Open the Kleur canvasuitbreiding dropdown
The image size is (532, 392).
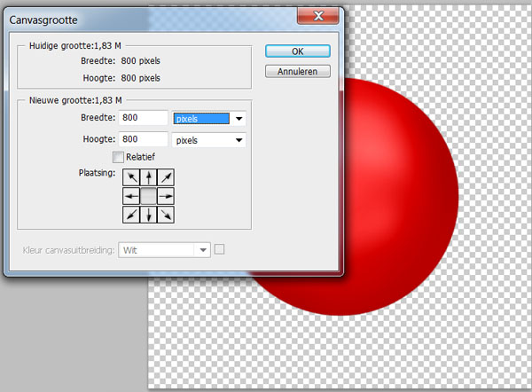coord(164,250)
